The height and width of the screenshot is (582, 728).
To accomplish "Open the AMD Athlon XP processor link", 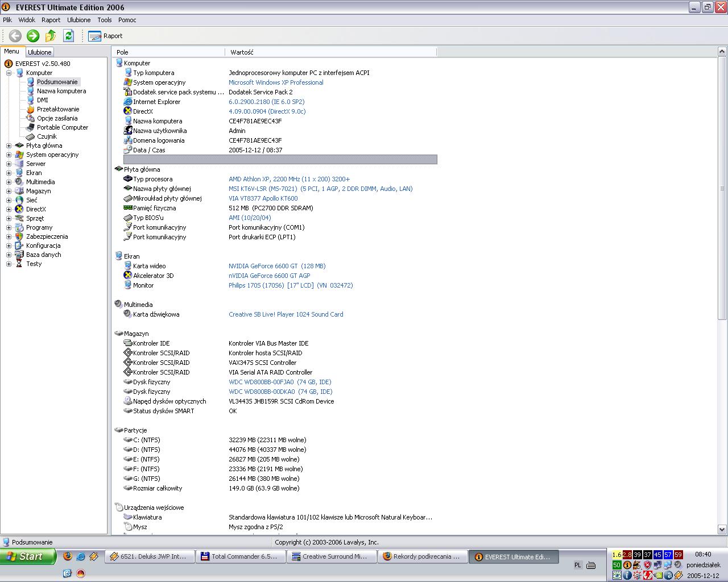I will pyautogui.click(x=289, y=179).
